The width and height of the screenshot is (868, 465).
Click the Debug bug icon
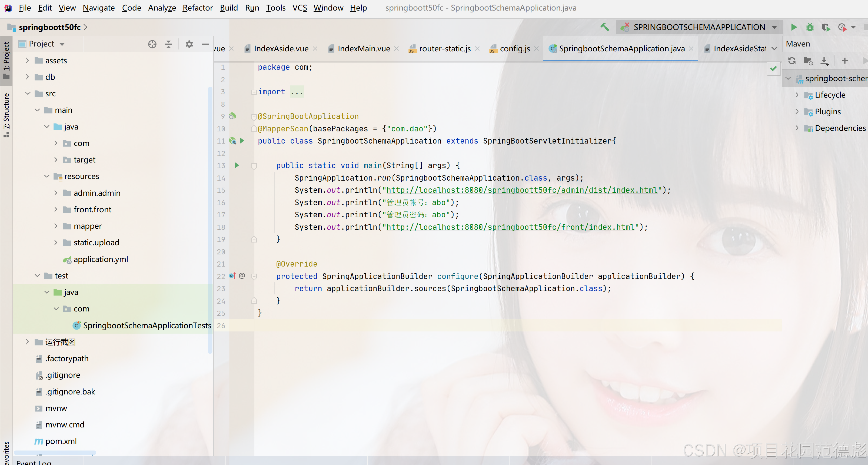[x=810, y=27]
